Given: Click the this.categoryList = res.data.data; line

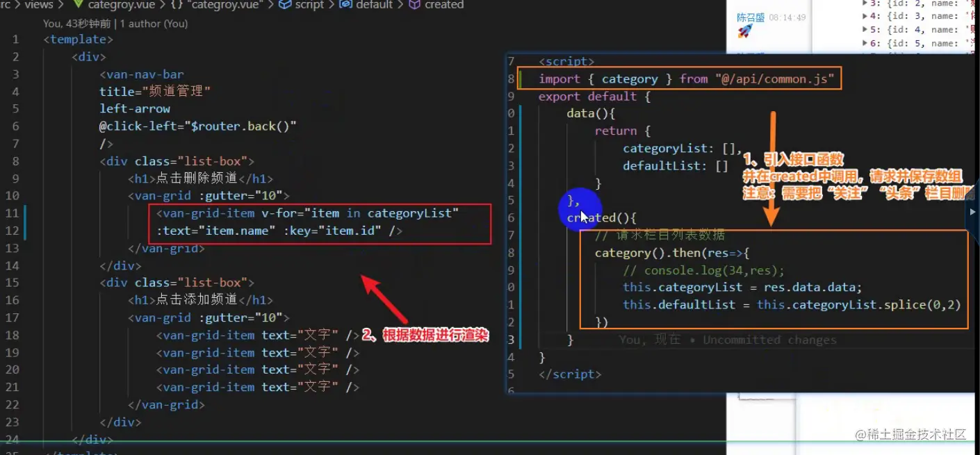Looking at the screenshot, I should tap(742, 288).
